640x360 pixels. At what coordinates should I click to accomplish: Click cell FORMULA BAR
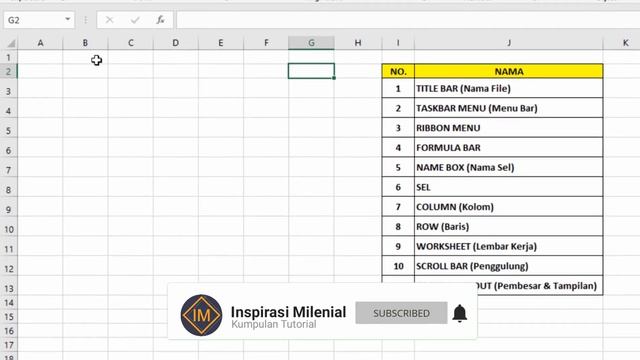pyautogui.click(x=509, y=148)
